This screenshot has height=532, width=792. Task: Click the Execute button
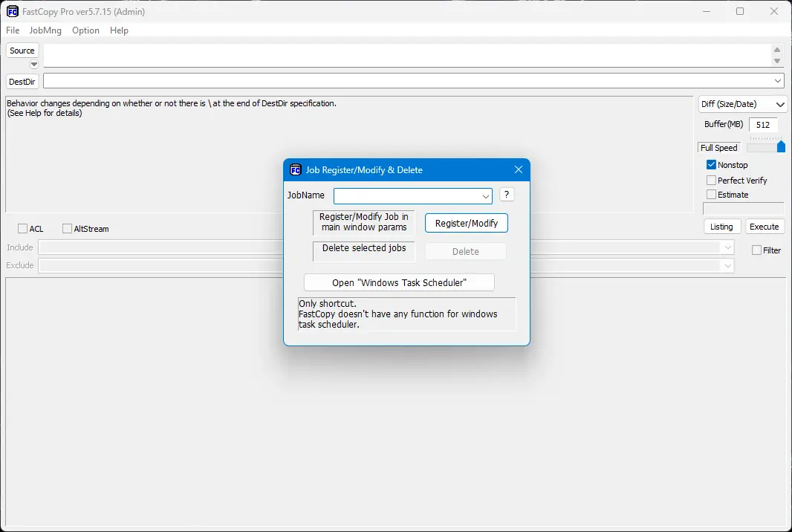765,227
